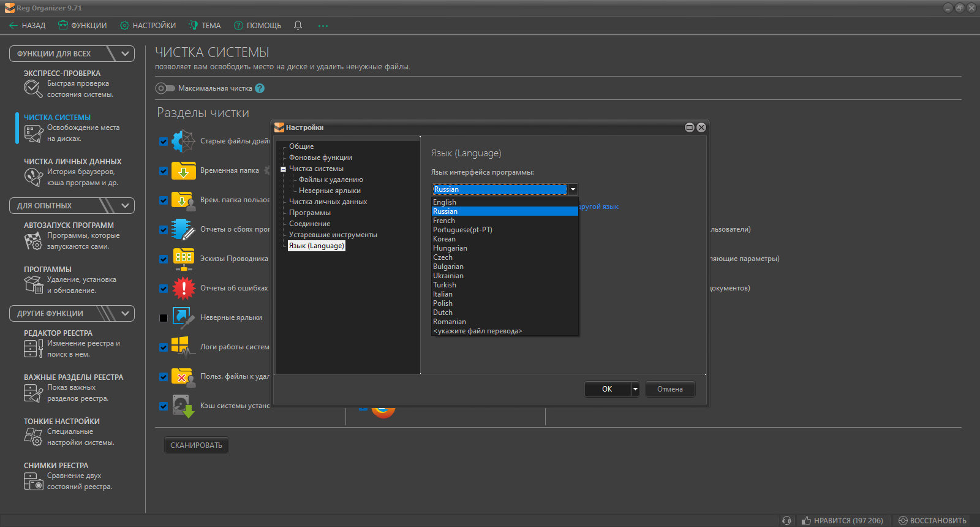Click the headset support icon in status bar
Viewport: 980px width, 527px height.
[786, 520]
